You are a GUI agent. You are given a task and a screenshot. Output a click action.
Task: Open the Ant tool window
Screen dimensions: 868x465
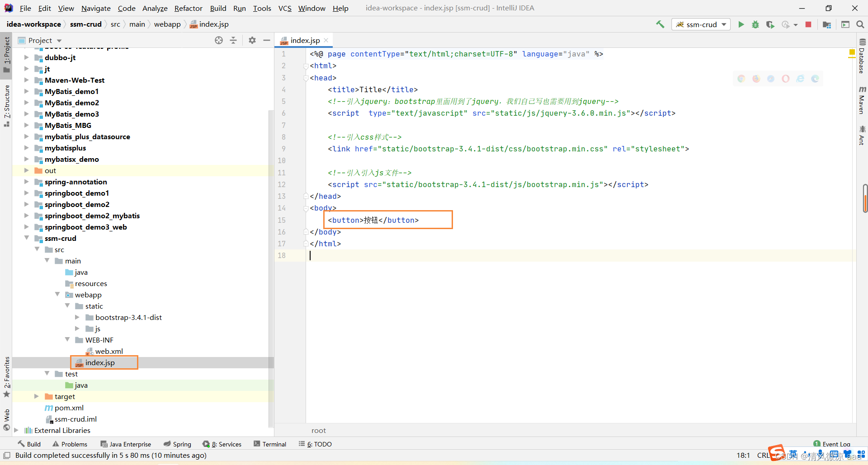pos(862,136)
